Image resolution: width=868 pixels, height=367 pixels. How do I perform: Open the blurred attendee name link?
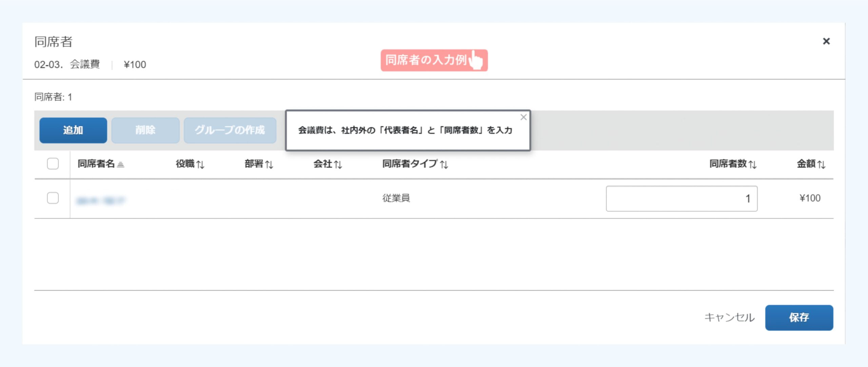coord(101,200)
